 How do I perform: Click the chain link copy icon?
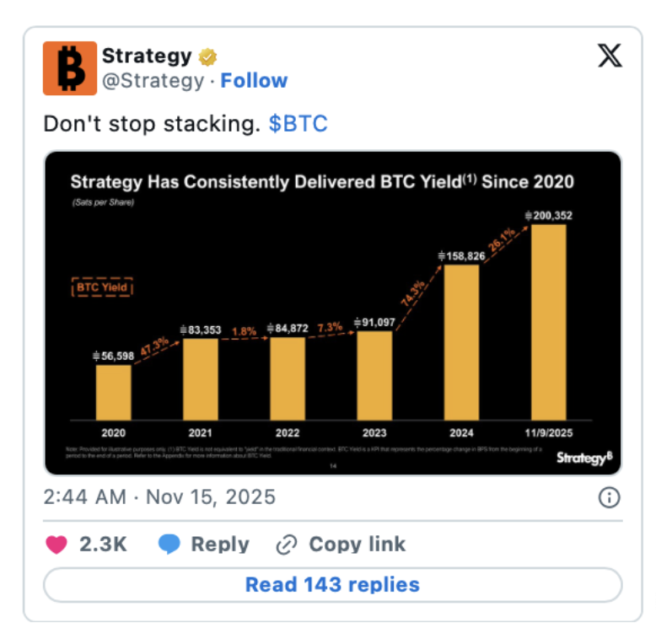(x=288, y=545)
